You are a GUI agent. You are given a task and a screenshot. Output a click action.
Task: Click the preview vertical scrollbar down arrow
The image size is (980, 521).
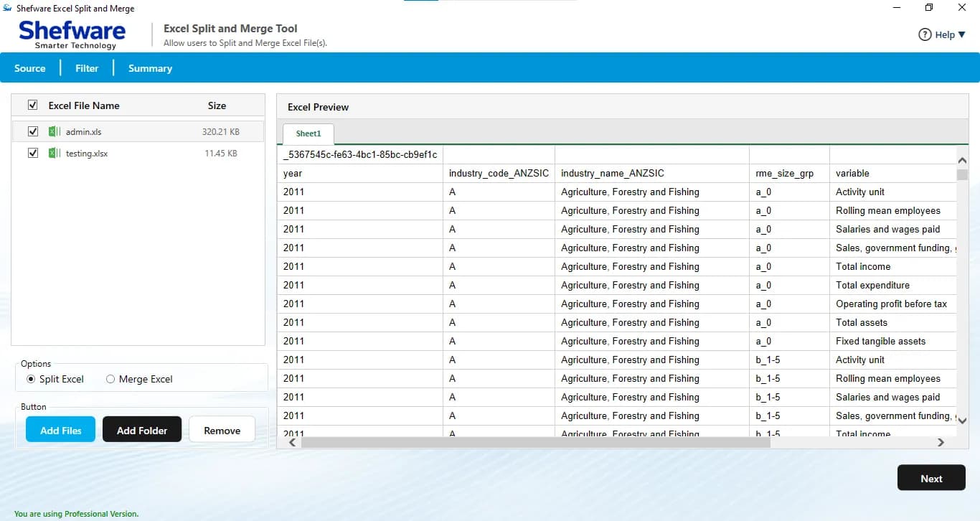tap(963, 421)
